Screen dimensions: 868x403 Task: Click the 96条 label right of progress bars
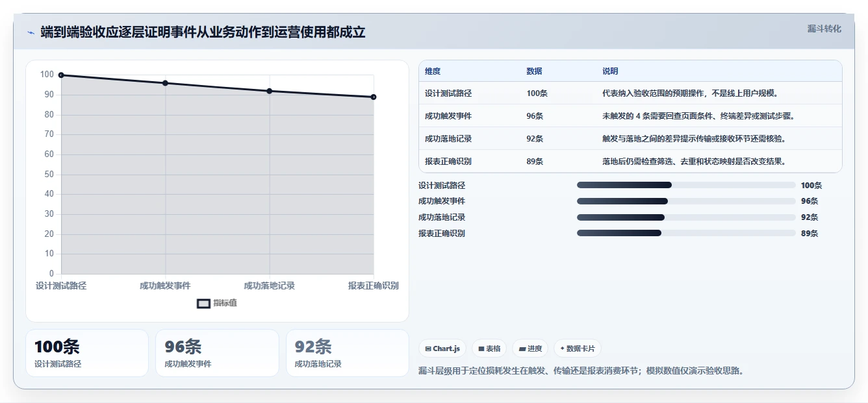(810, 201)
